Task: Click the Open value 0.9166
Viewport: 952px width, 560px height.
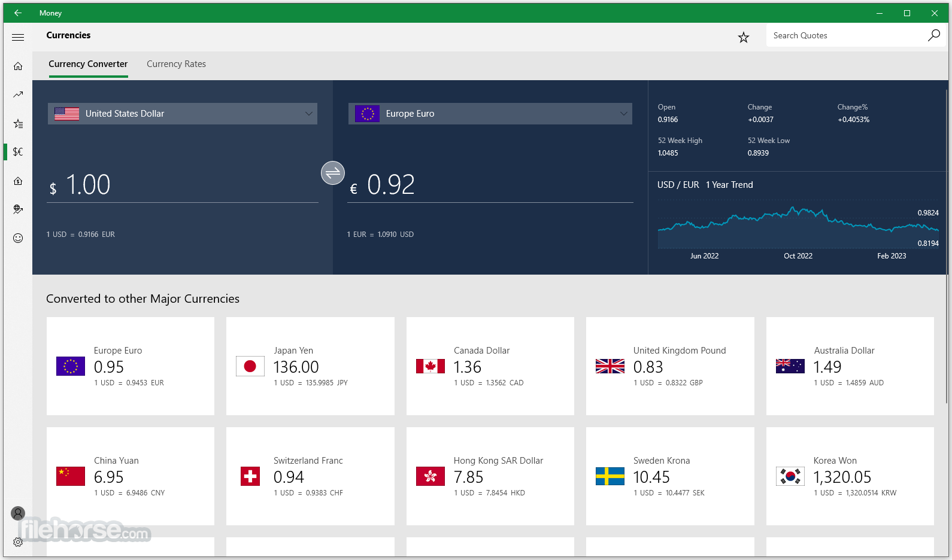Action: pyautogui.click(x=668, y=120)
